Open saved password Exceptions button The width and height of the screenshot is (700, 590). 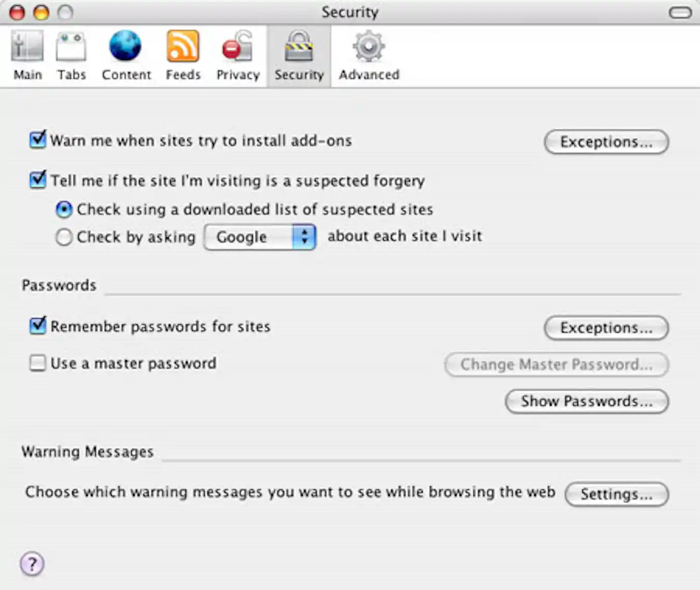[606, 328]
